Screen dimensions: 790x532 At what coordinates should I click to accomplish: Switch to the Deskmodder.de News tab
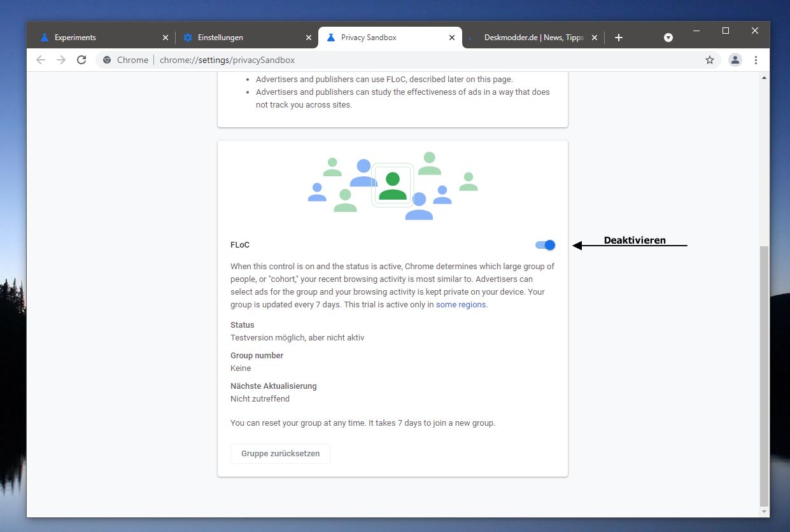click(x=532, y=38)
